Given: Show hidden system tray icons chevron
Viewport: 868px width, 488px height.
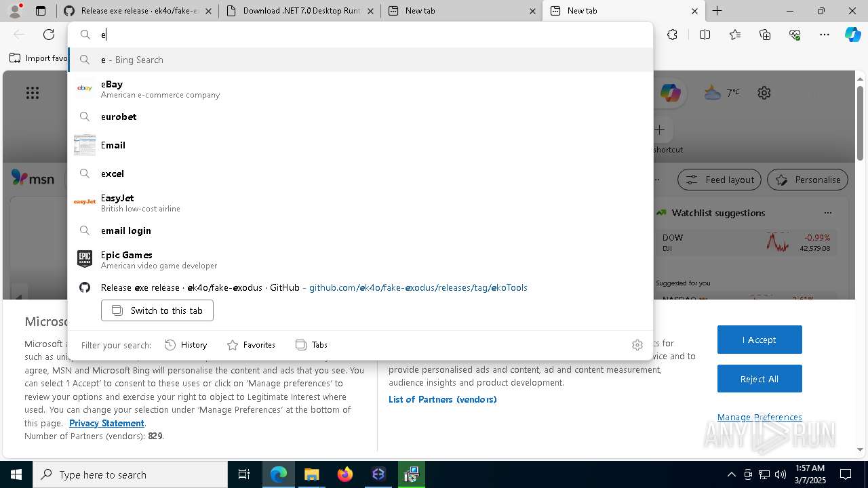Looking at the screenshot, I should point(731,474).
